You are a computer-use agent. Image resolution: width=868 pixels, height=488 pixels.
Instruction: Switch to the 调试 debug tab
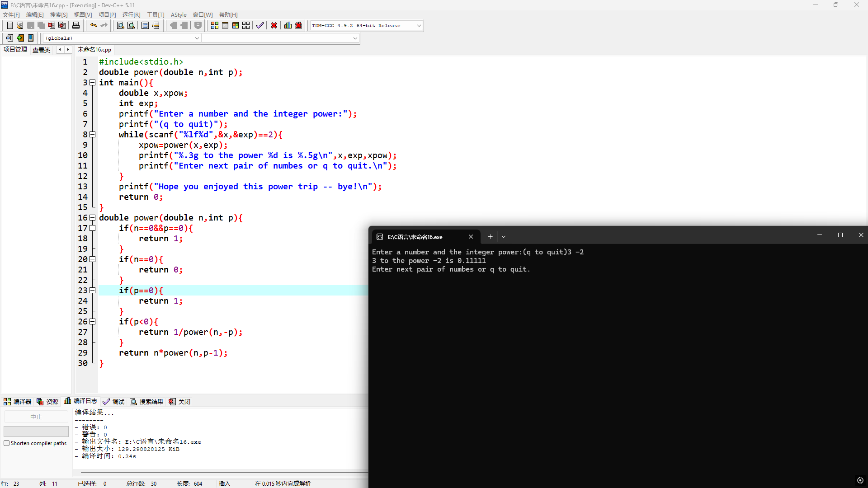point(113,402)
